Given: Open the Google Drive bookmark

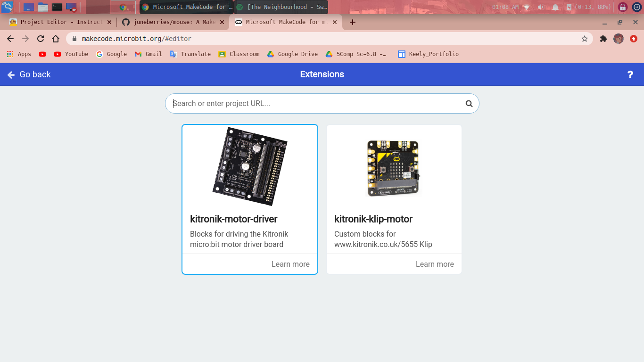Looking at the screenshot, I should click(x=292, y=54).
